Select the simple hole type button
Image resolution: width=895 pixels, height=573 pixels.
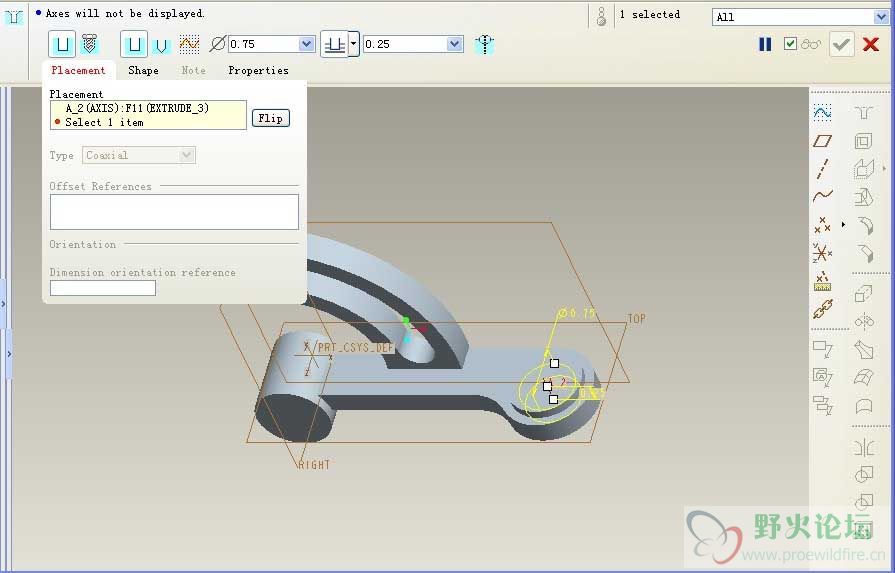tap(62, 44)
